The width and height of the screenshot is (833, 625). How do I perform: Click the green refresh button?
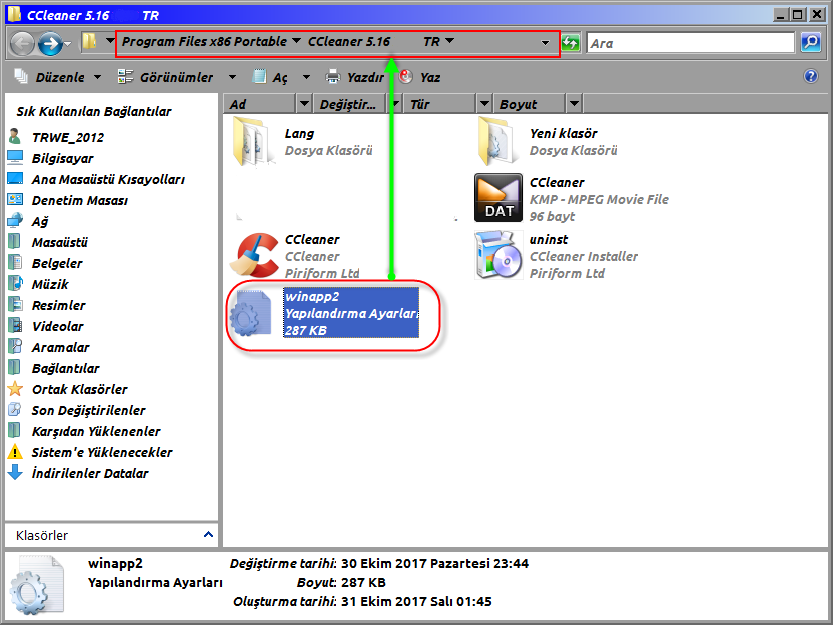(571, 43)
